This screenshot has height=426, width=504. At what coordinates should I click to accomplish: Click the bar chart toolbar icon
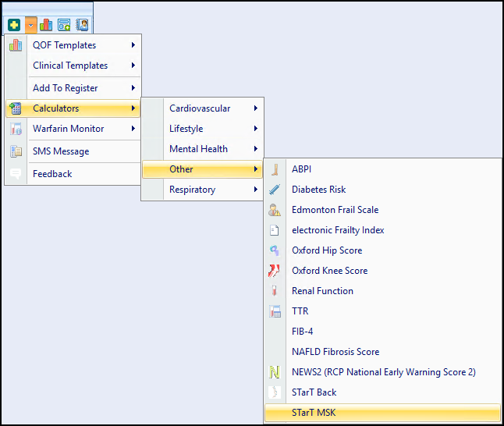tap(47, 25)
